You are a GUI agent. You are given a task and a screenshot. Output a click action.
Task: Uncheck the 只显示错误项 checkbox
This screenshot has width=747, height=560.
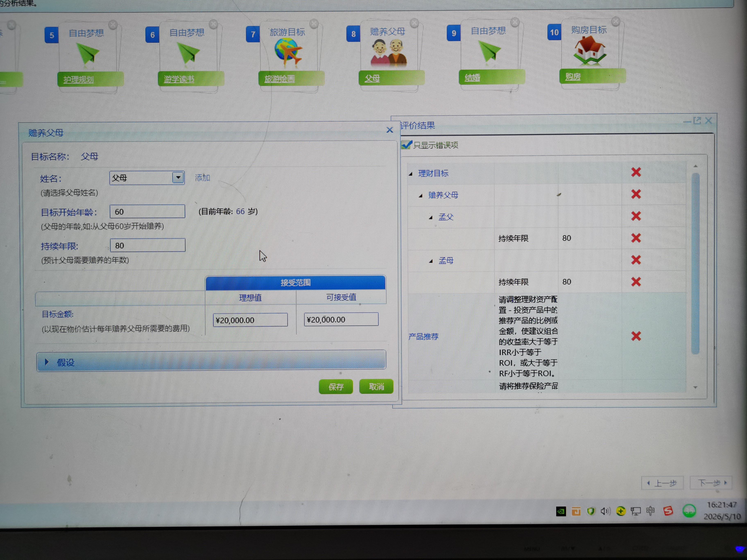click(406, 145)
